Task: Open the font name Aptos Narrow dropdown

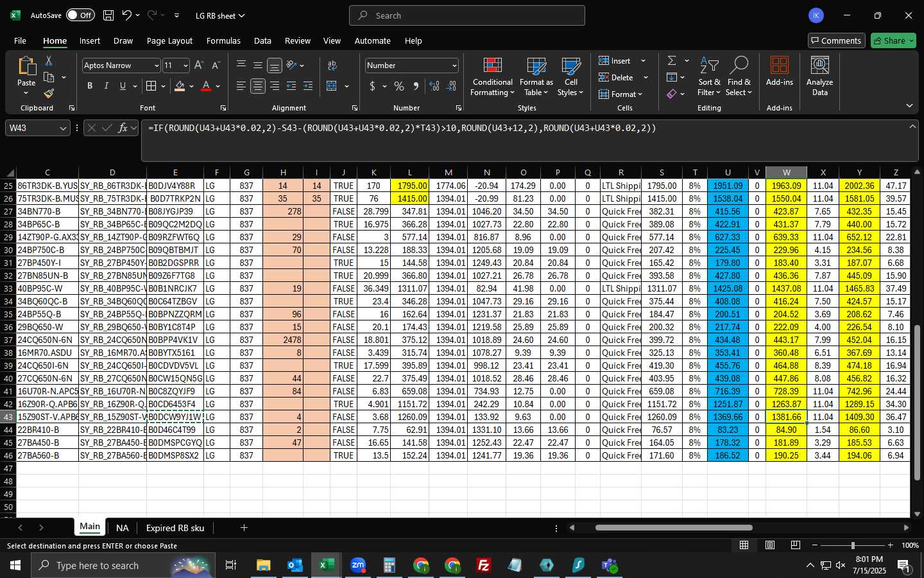Action: [156, 66]
